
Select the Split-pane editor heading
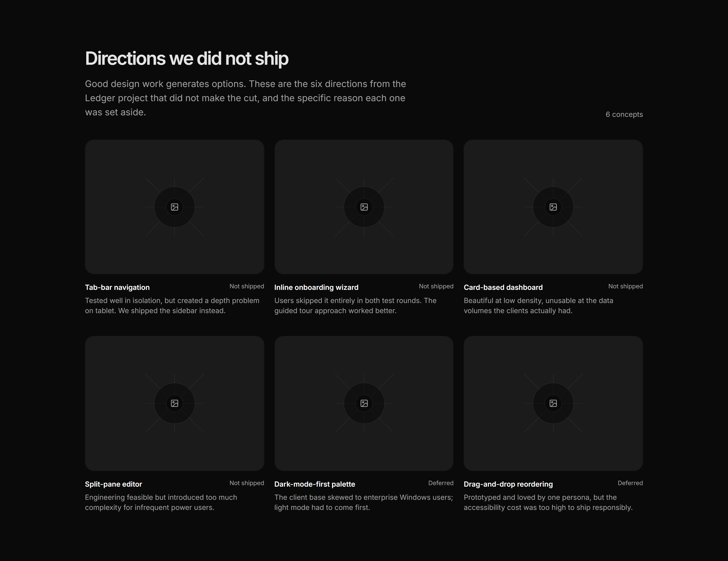113,484
